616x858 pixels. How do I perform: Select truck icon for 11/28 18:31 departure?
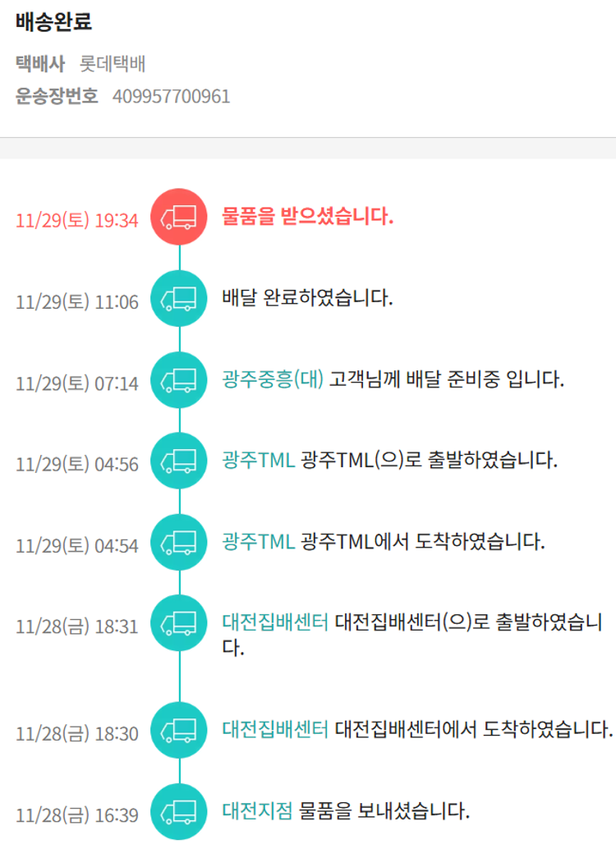[x=179, y=623]
